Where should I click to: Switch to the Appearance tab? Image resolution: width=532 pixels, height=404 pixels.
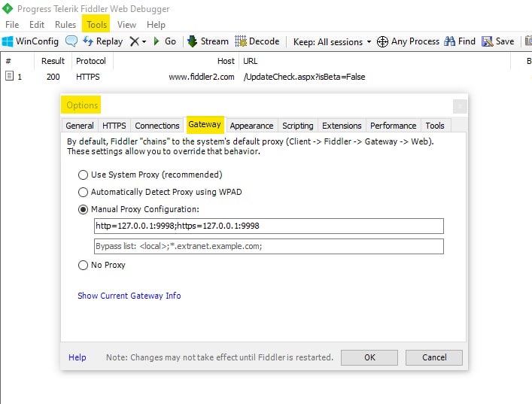coord(251,126)
